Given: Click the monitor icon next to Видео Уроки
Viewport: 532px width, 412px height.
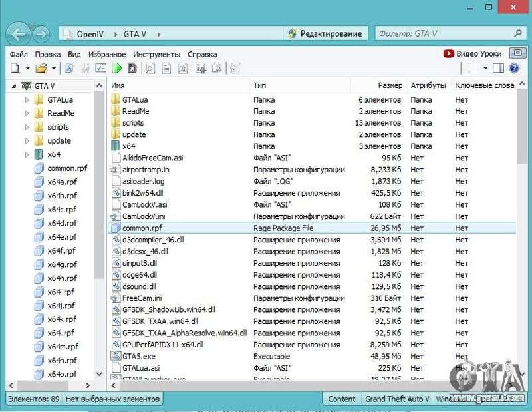Looking at the screenshot, I should pos(518,53).
